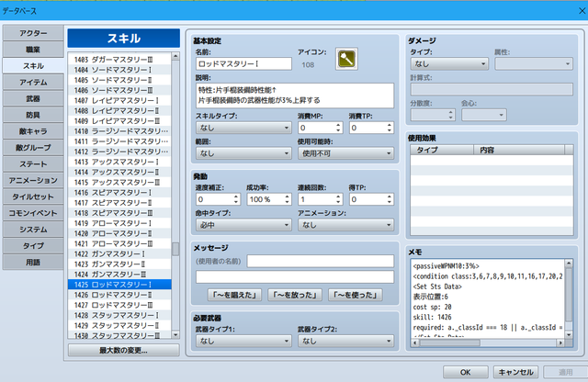This screenshot has width=588, height=382.
Task: Click the 速度補正 spinner field
Action: tap(218, 199)
